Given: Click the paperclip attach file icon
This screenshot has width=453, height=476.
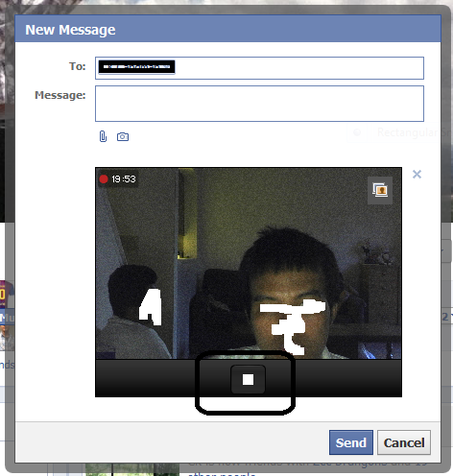Looking at the screenshot, I should coord(103,136).
